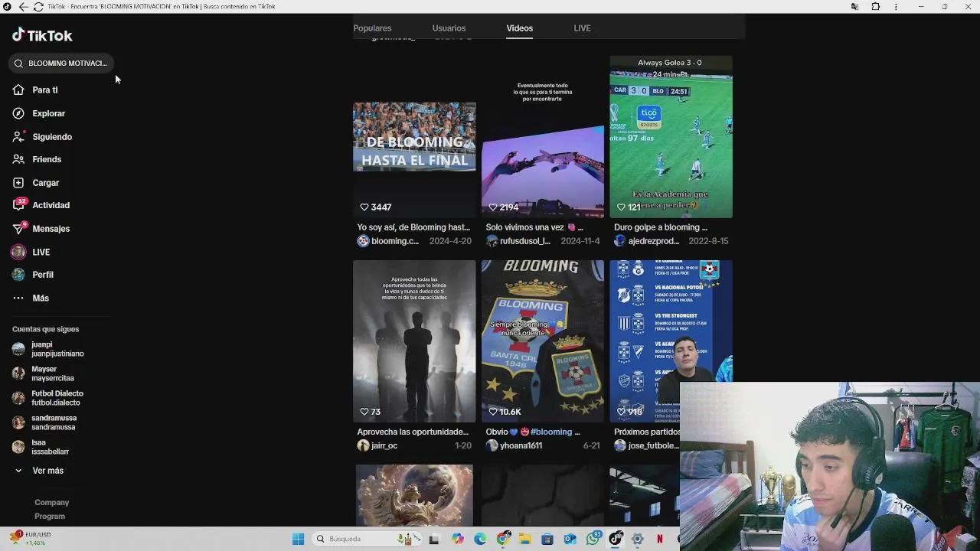
Task: Open De Blooming Hasta El Final video
Action: tap(414, 136)
